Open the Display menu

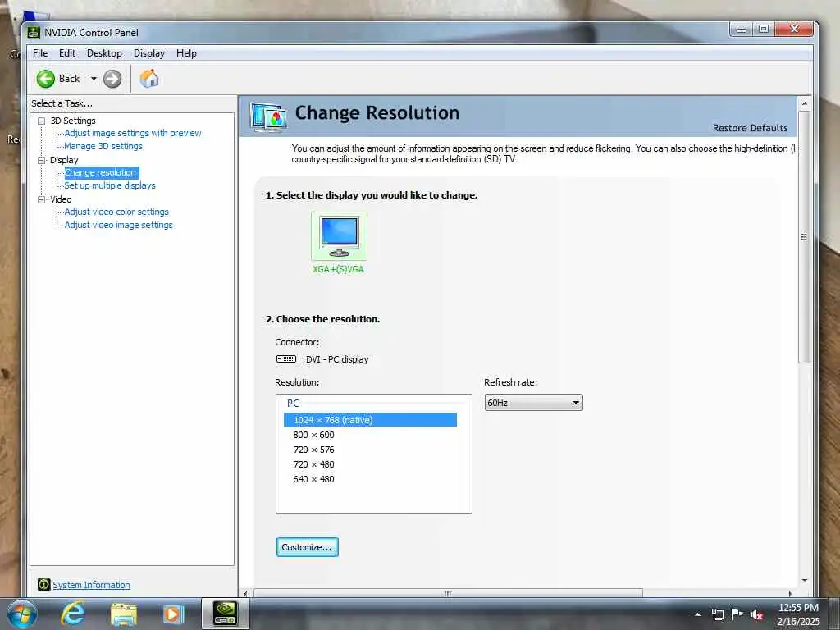point(149,53)
